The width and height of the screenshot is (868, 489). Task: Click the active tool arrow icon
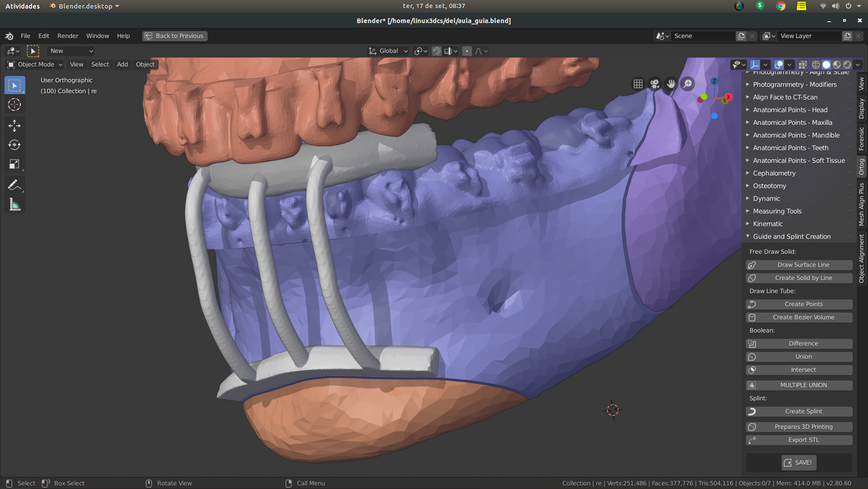[33, 51]
